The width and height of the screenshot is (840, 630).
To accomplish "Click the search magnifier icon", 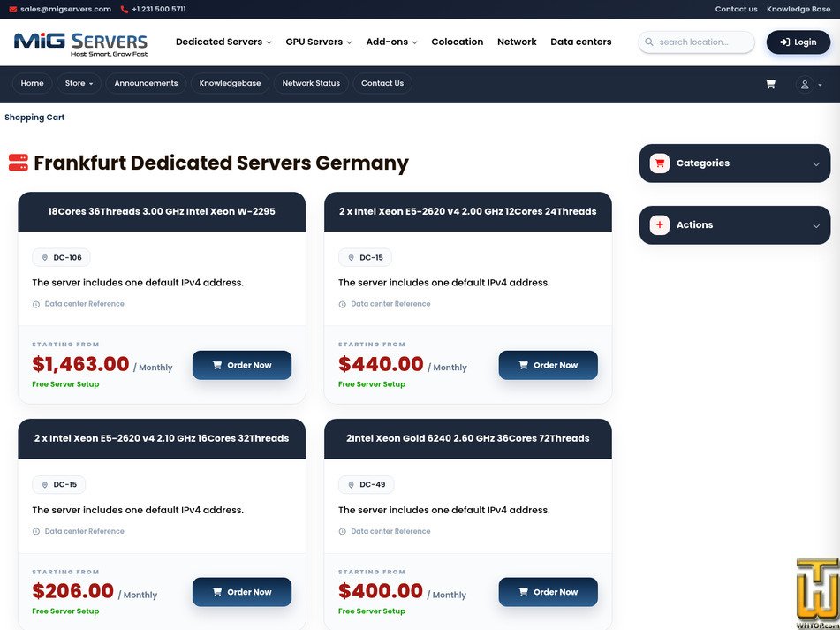I will (x=648, y=42).
